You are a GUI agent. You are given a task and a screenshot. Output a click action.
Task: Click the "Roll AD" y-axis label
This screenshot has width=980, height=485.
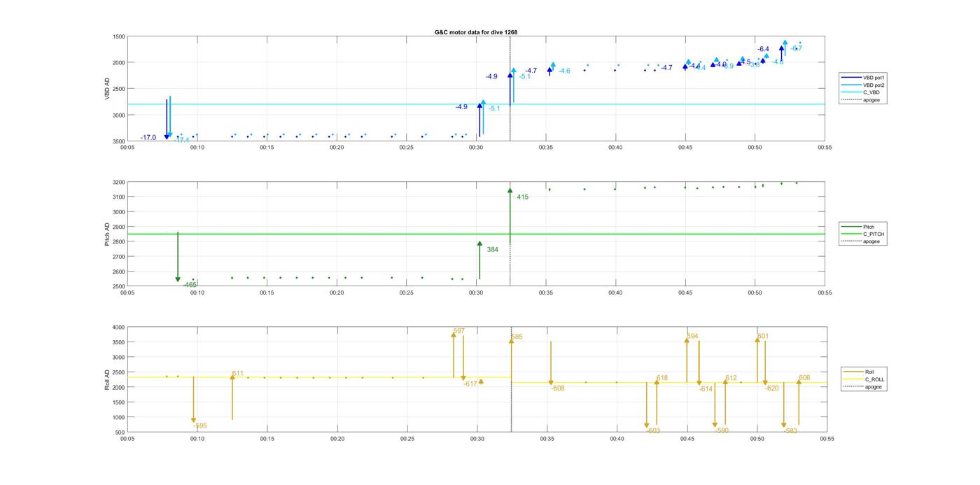pos(107,379)
